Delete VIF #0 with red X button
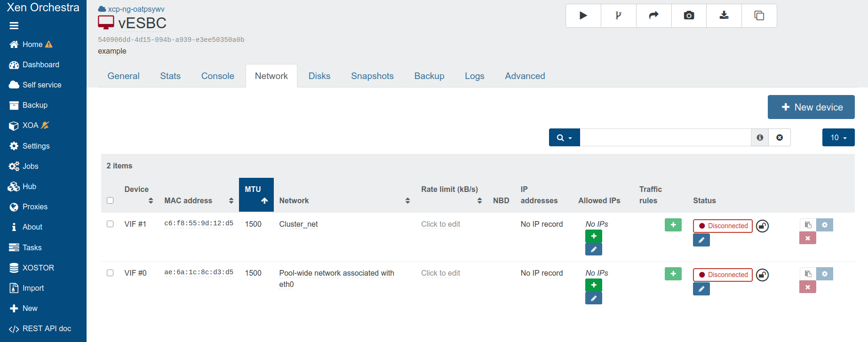 (x=807, y=287)
